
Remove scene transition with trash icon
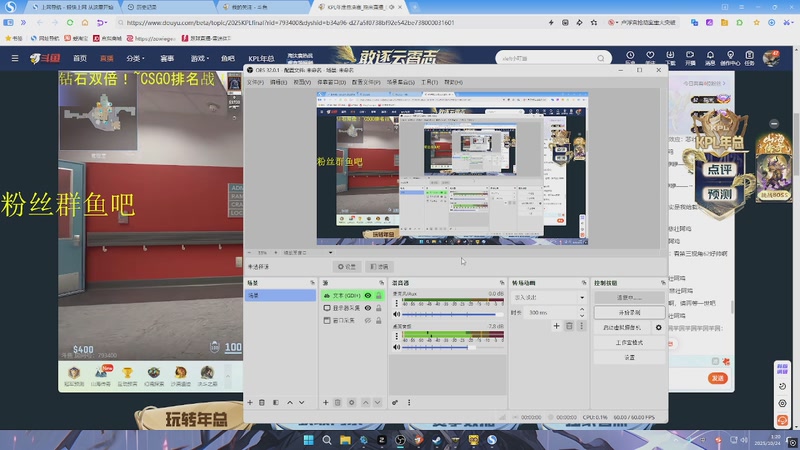pyautogui.click(x=569, y=326)
